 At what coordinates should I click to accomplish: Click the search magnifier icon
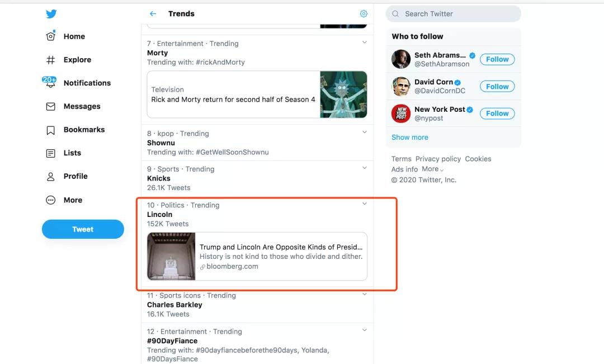point(395,14)
